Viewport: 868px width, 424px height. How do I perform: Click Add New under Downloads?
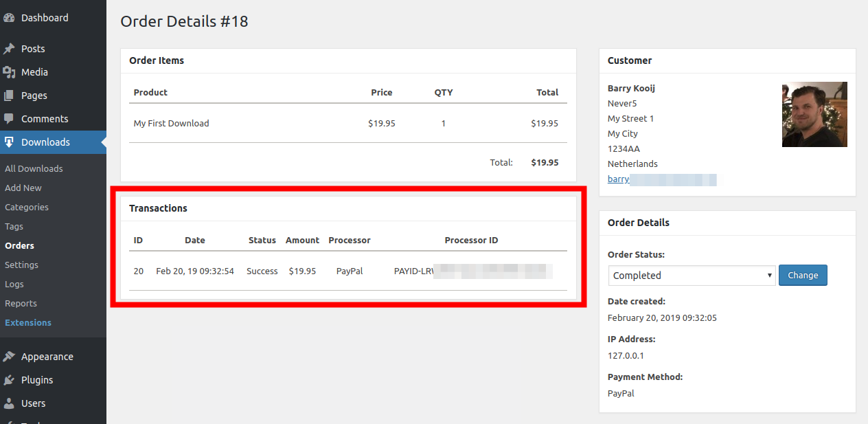click(x=23, y=188)
